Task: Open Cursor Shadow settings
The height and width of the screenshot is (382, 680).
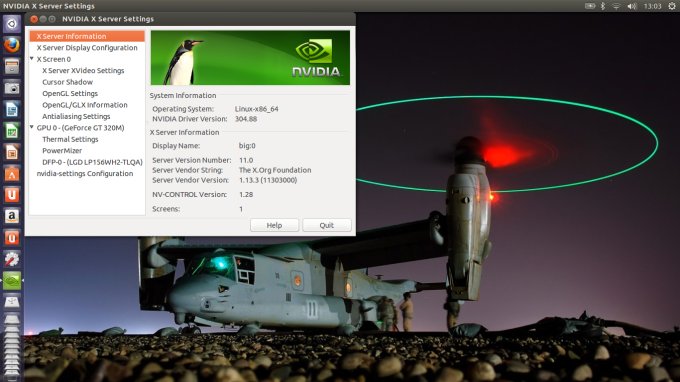Action: pos(68,82)
